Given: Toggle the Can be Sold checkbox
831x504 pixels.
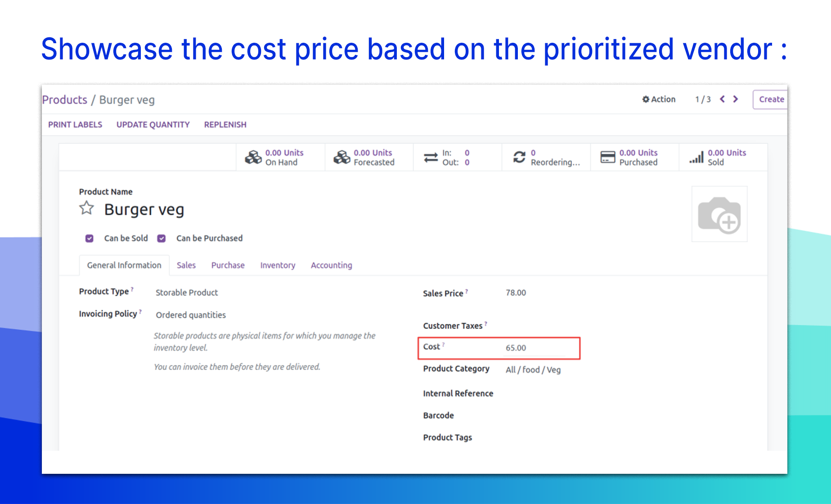Looking at the screenshot, I should (x=90, y=238).
